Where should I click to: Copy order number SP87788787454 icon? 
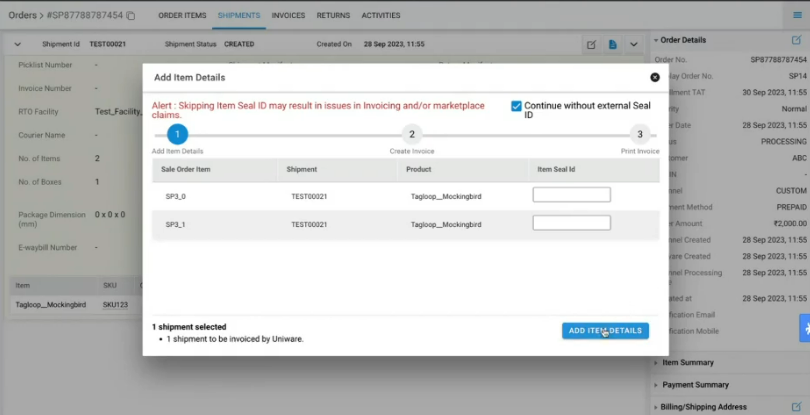[131, 16]
